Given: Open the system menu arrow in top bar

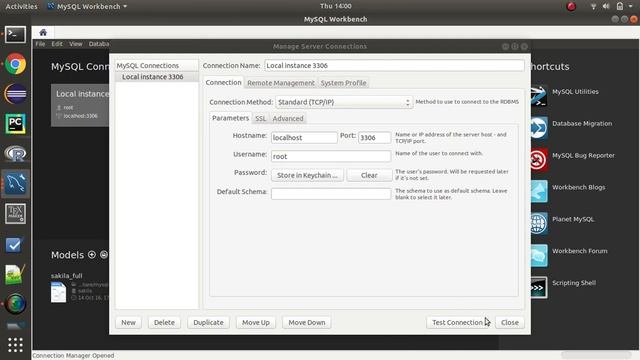Looking at the screenshot, I should click(x=631, y=6).
